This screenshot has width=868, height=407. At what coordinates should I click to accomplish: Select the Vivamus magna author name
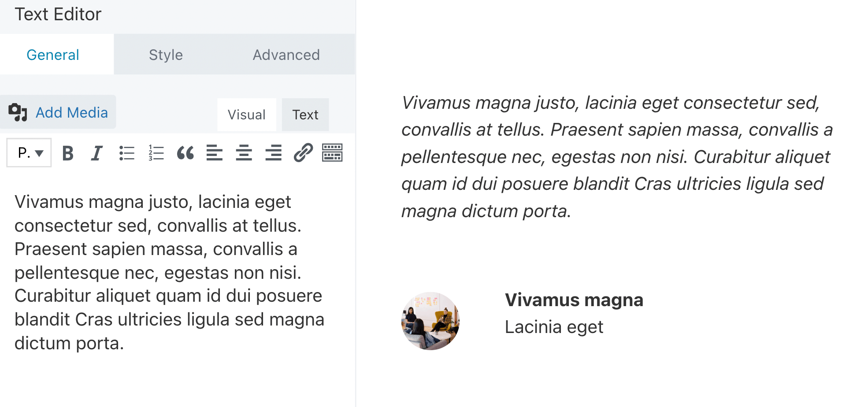click(x=574, y=300)
